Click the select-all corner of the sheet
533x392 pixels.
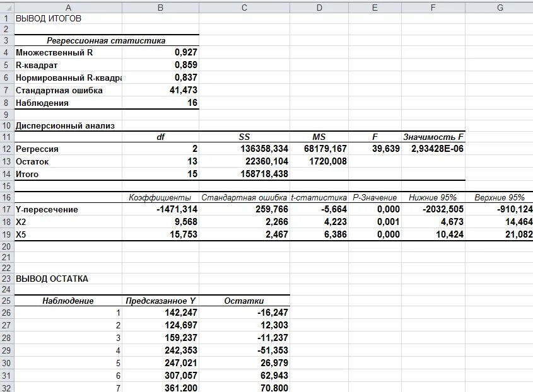click(7, 8)
